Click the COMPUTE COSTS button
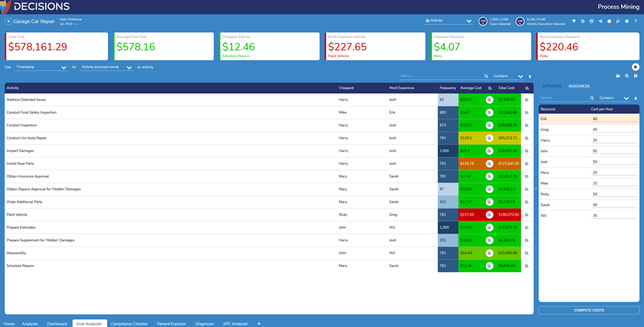Screen dimensions: 644x327 pos(588,311)
